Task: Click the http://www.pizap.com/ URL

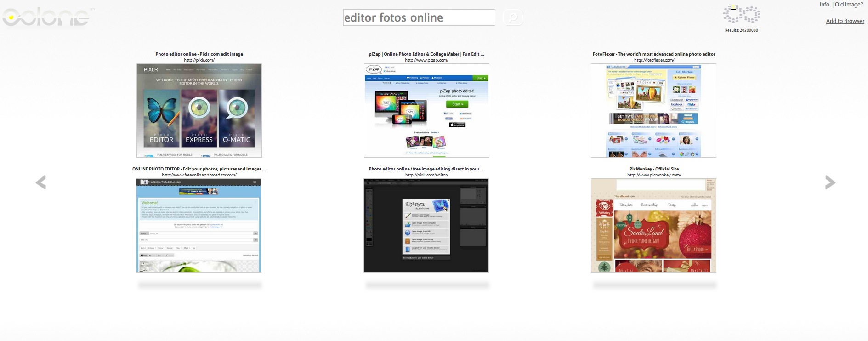Action: (426, 60)
